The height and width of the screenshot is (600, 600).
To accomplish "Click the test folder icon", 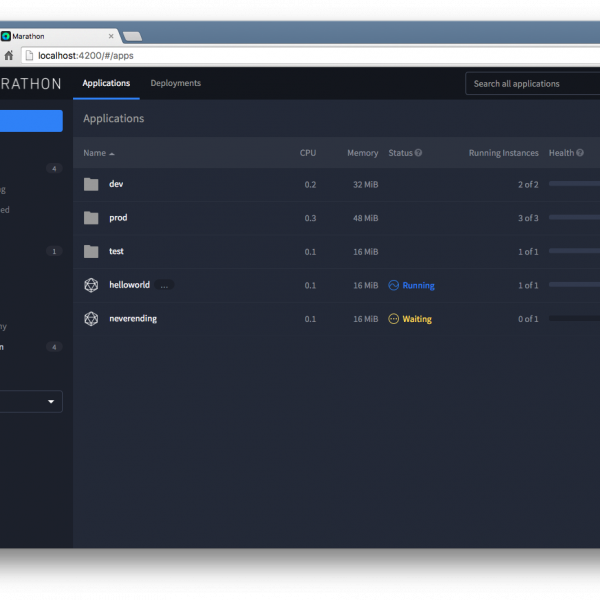I will [x=91, y=251].
